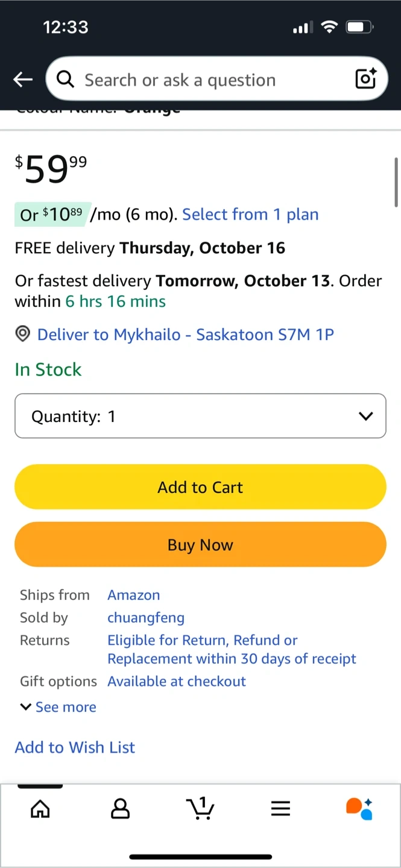Open the chuangfeng seller link

pos(146,618)
